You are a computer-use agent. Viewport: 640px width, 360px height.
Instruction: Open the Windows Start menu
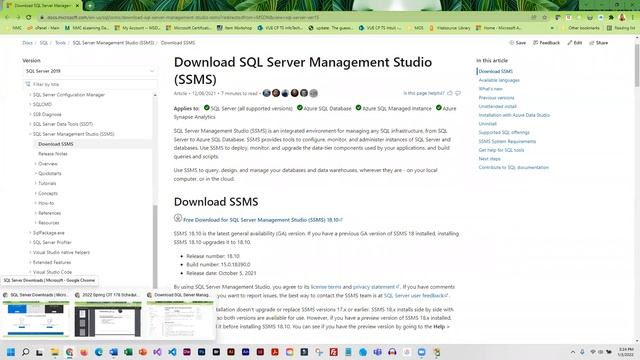click(x=11, y=352)
